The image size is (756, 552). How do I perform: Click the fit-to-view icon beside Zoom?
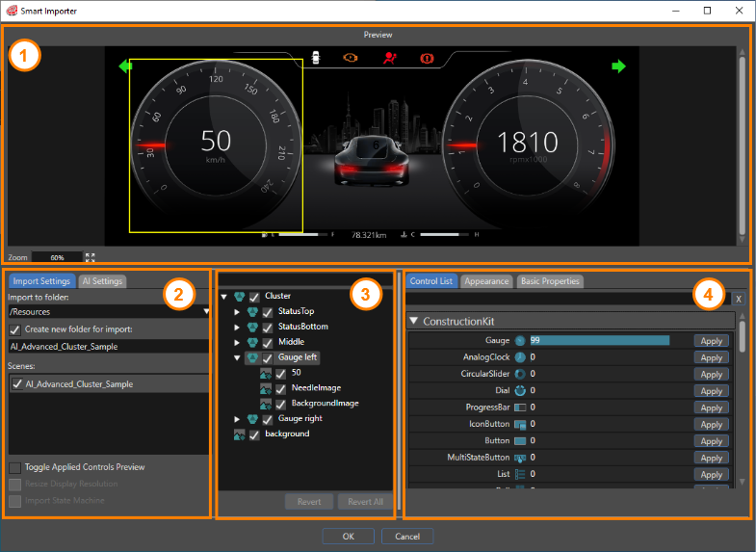click(91, 257)
